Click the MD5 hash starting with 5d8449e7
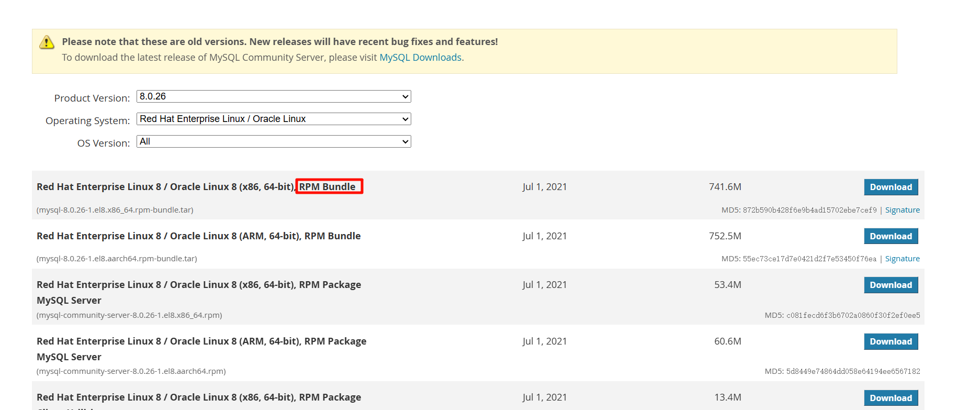Viewport: 980px width, 410px height. coord(852,371)
